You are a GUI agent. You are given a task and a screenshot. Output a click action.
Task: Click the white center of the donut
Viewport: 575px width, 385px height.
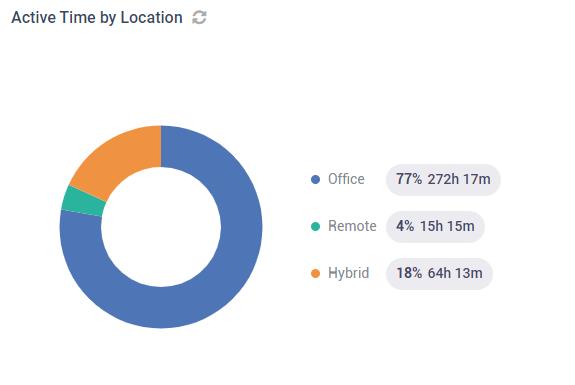pos(161,227)
